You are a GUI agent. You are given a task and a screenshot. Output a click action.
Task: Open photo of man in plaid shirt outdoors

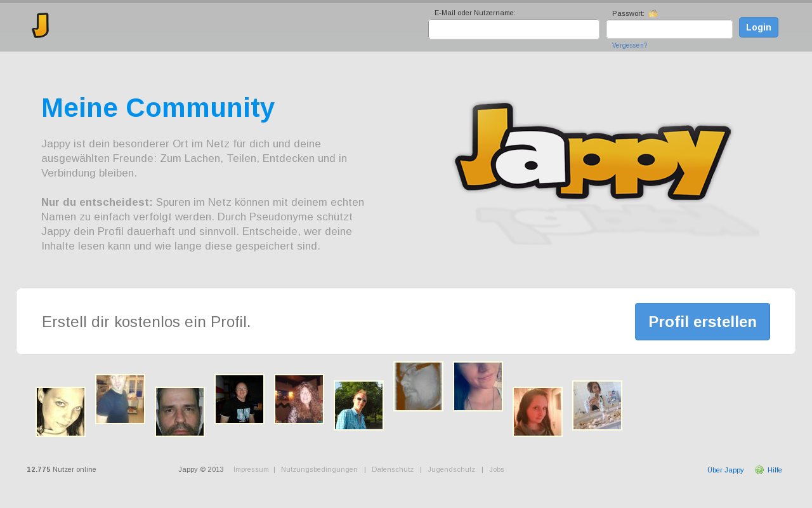pyautogui.click(x=358, y=405)
